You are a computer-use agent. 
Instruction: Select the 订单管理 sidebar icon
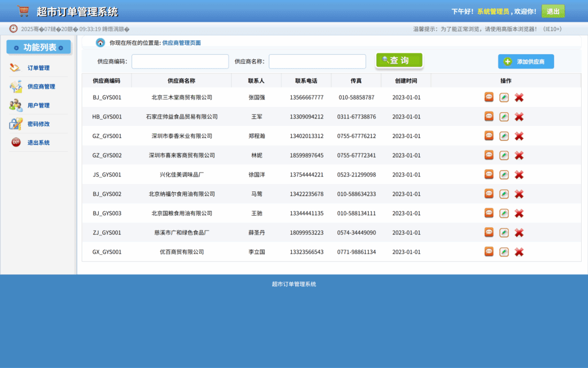click(x=17, y=67)
